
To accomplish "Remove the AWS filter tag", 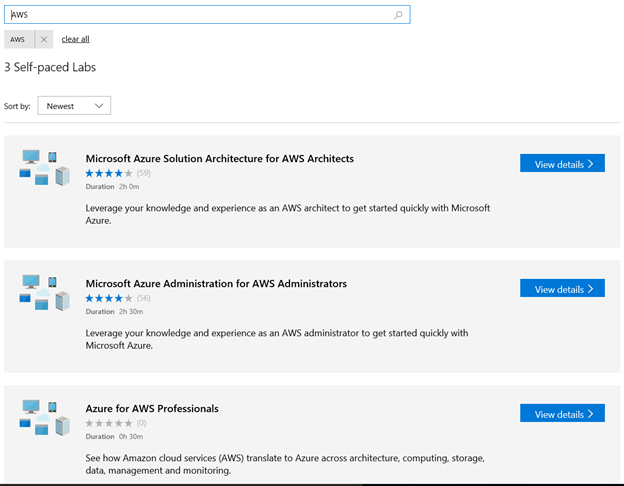I will pos(44,39).
